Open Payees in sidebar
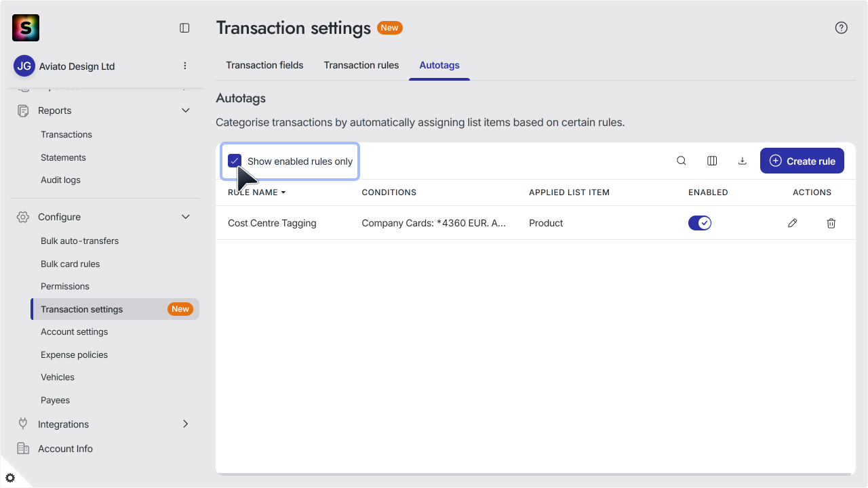Image resolution: width=868 pixels, height=488 pixels. coord(55,400)
